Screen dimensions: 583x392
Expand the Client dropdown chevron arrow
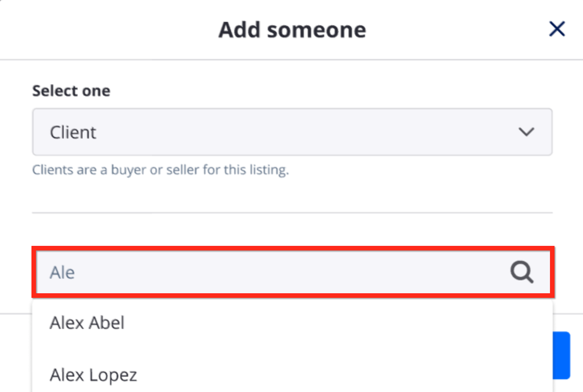(x=526, y=132)
